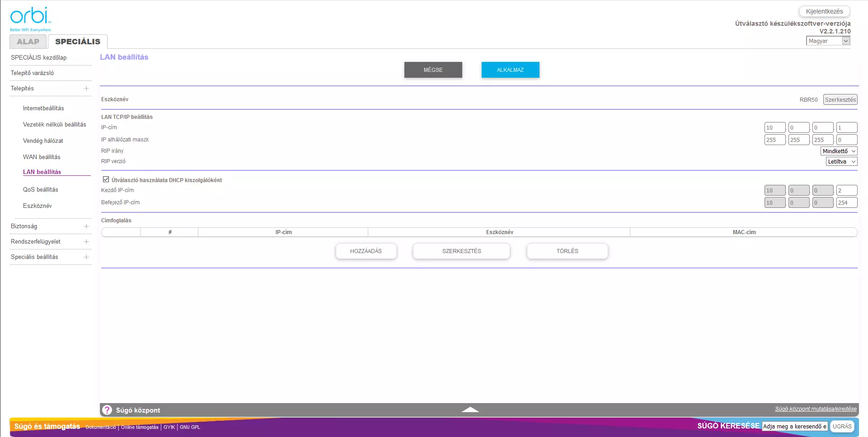Viewport: 868px width, 437px height.
Task: Expand the Biztonság section plus icon
Action: tap(86, 226)
